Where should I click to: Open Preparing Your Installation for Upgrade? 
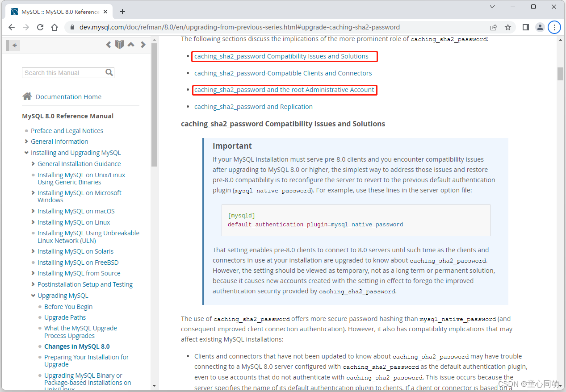point(86,361)
